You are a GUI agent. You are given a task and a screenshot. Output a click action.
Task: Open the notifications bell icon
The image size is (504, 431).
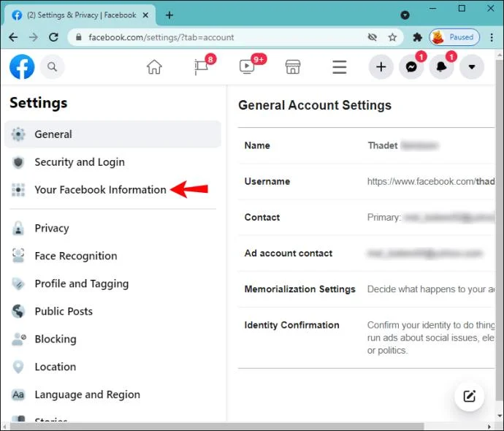point(442,67)
